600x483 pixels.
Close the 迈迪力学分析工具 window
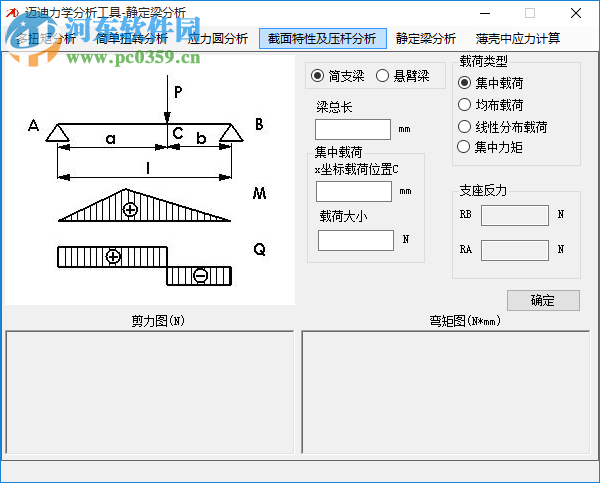[576, 13]
